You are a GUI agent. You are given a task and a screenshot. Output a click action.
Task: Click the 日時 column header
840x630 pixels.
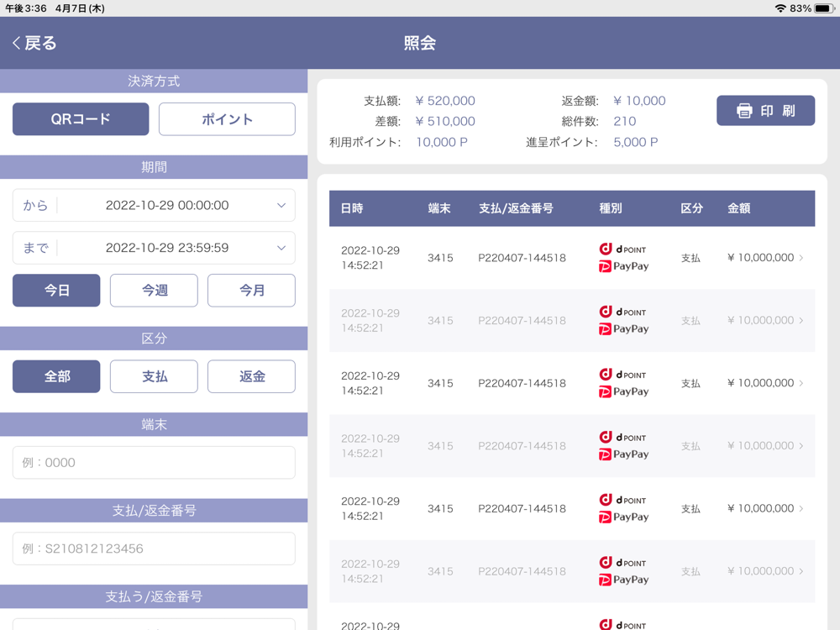pos(352,208)
